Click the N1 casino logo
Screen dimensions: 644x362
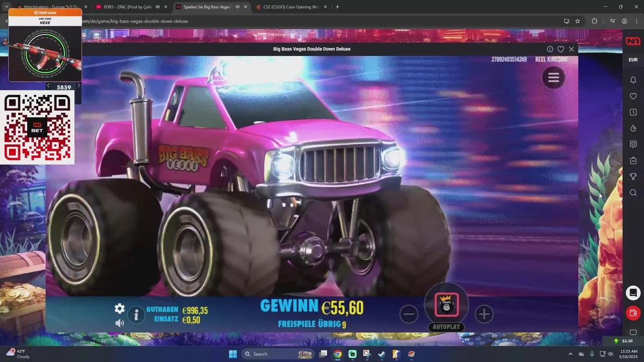[x=633, y=41]
